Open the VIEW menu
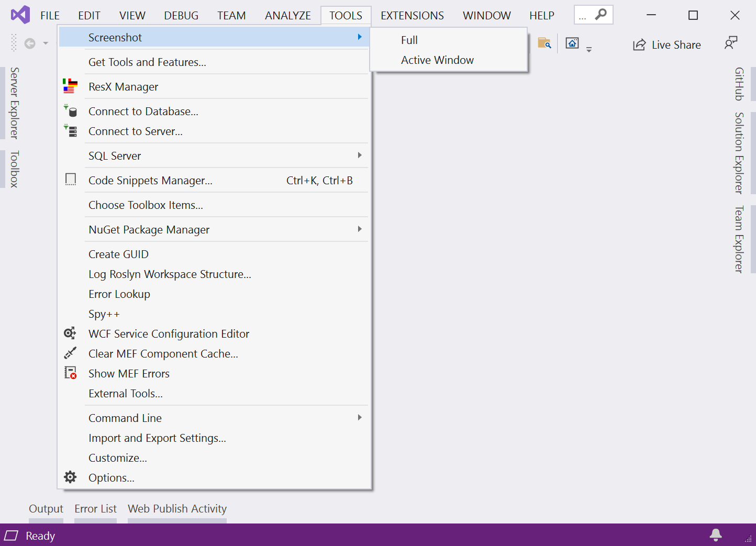 point(132,16)
